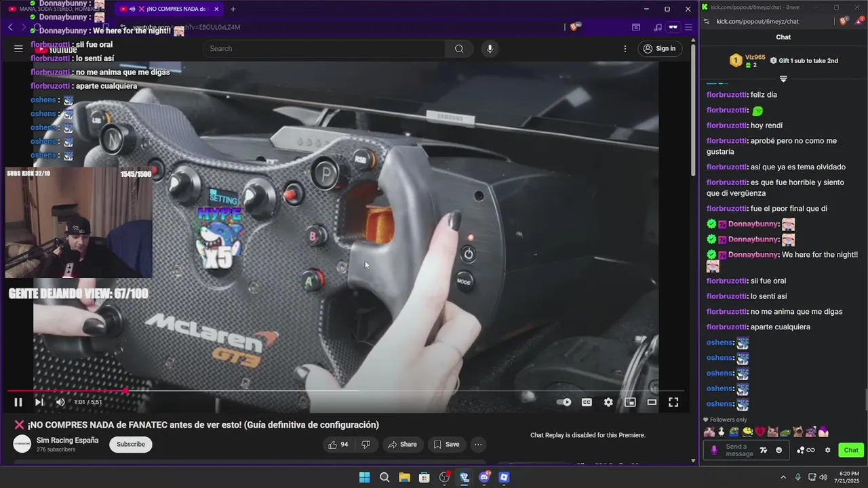The height and width of the screenshot is (488, 868).
Task: Open 7TV emote menu in chat
Action: click(x=764, y=450)
